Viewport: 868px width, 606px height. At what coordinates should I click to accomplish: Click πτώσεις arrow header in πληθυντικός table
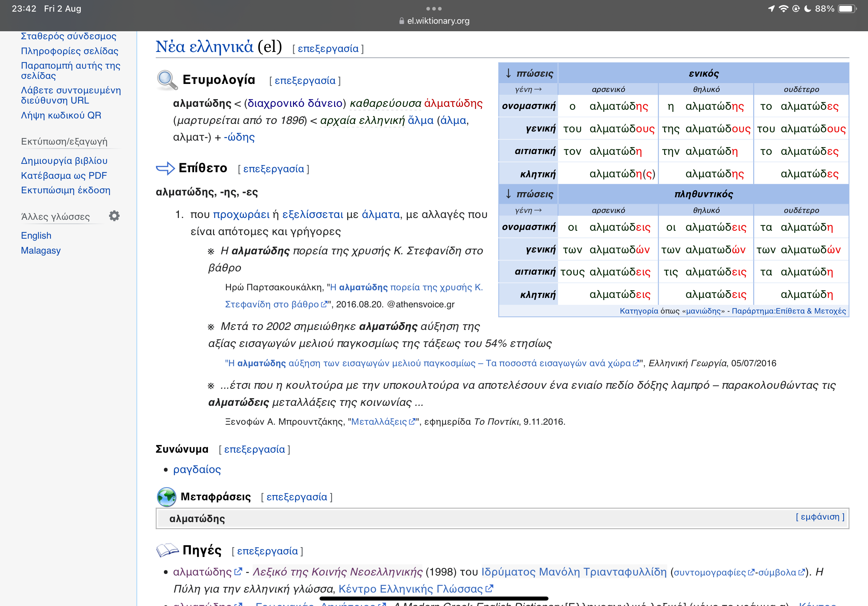[x=529, y=194]
